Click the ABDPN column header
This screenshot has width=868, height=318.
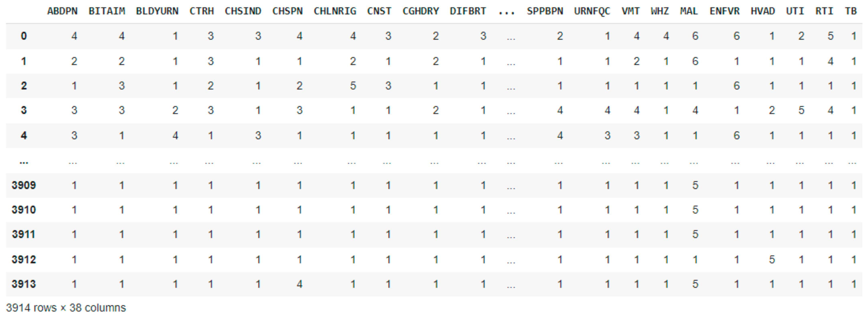pos(62,11)
